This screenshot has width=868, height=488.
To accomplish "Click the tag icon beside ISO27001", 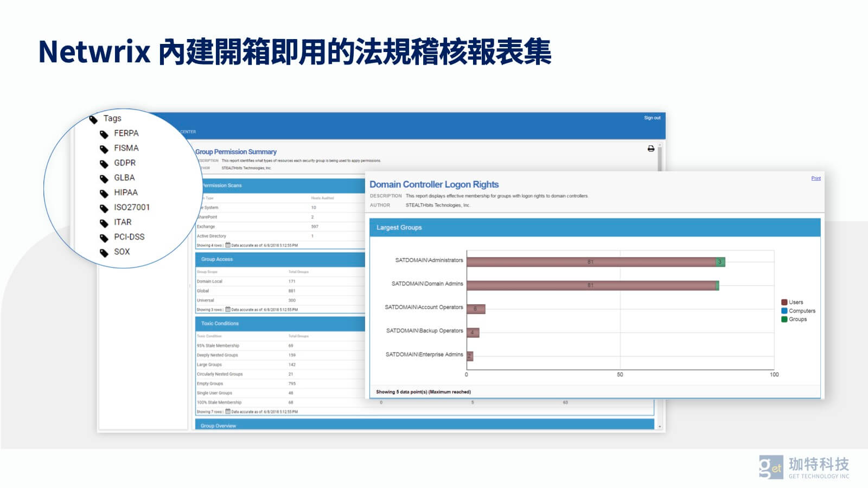I will [x=104, y=208].
